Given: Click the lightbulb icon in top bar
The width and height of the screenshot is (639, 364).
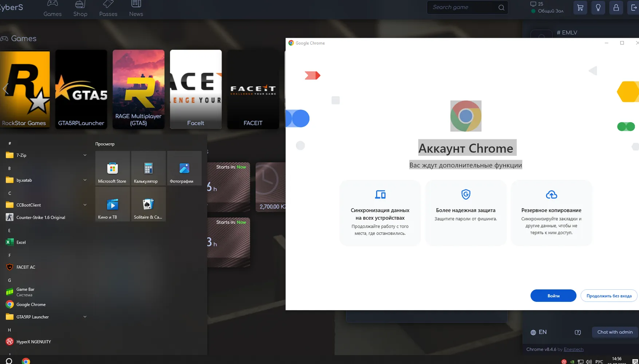Looking at the screenshot, I should tap(598, 7).
